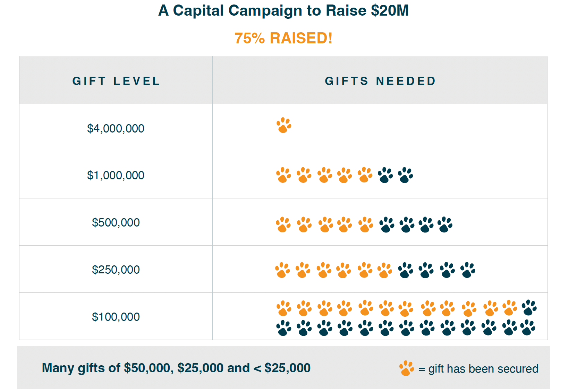
Task: Click the '75% RAISED!' orange heading
Action: pyautogui.click(x=283, y=38)
